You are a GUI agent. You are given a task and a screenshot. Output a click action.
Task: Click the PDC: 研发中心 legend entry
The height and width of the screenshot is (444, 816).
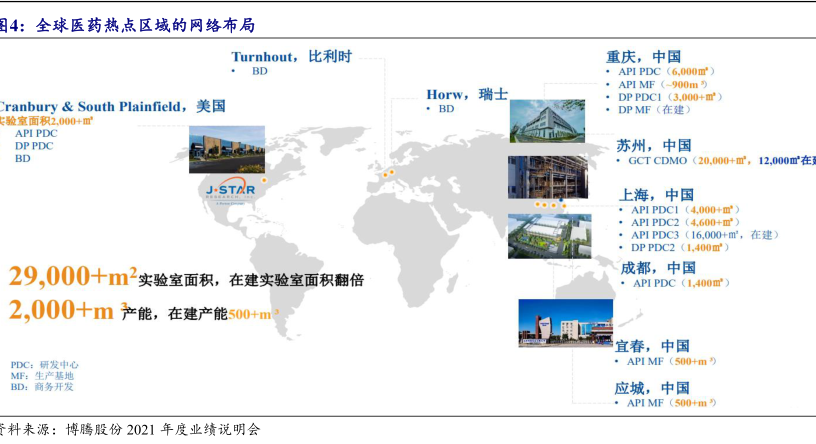[x=44, y=365]
